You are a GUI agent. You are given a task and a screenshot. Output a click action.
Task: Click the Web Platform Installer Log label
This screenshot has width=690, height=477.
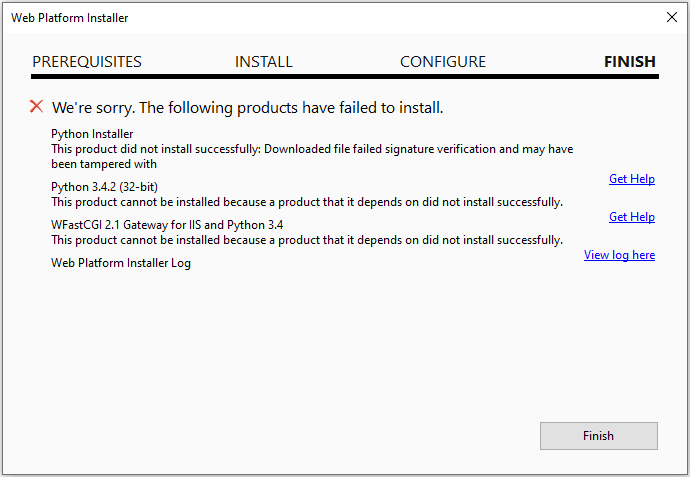pyautogui.click(x=121, y=263)
